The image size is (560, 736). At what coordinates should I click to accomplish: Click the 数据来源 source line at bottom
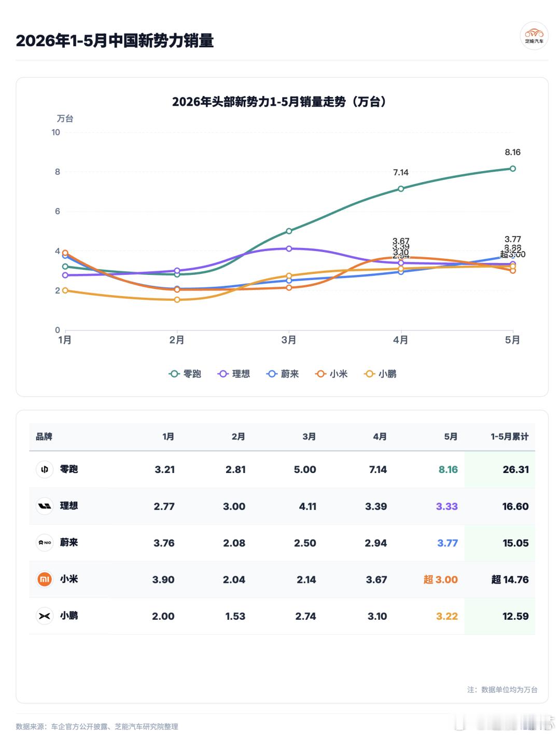click(x=97, y=727)
